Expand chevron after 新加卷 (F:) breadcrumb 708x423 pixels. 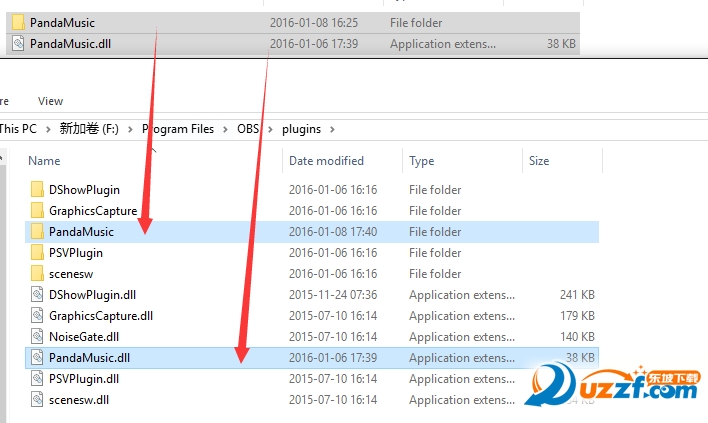point(130,129)
